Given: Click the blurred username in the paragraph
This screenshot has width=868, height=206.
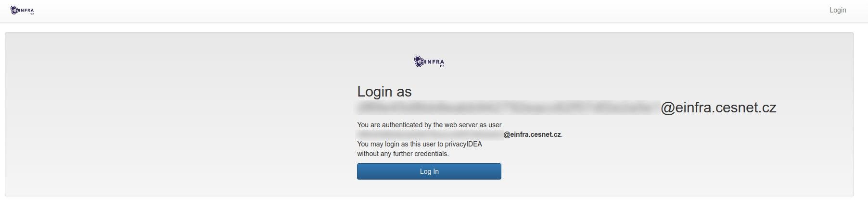Looking at the screenshot, I should click(x=430, y=134).
